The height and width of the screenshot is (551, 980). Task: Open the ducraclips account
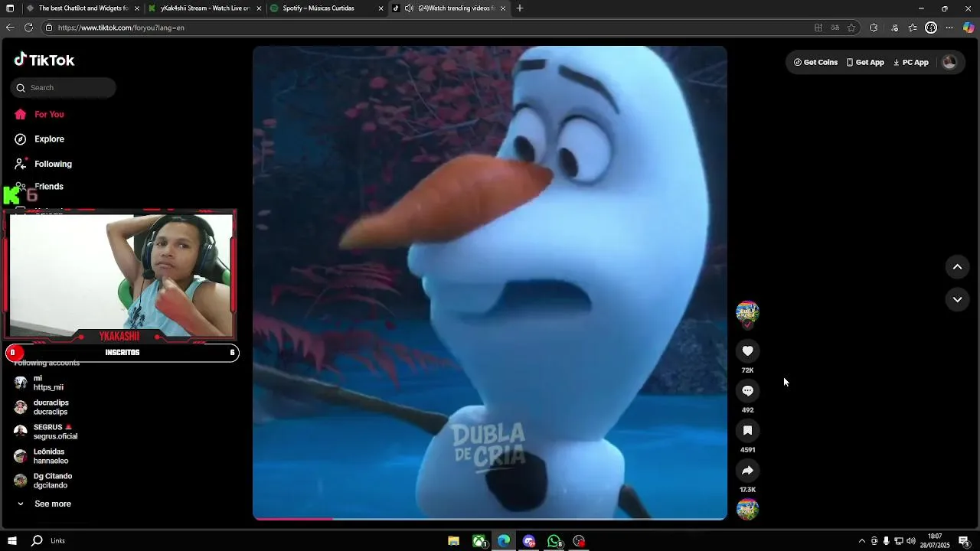coord(42,407)
